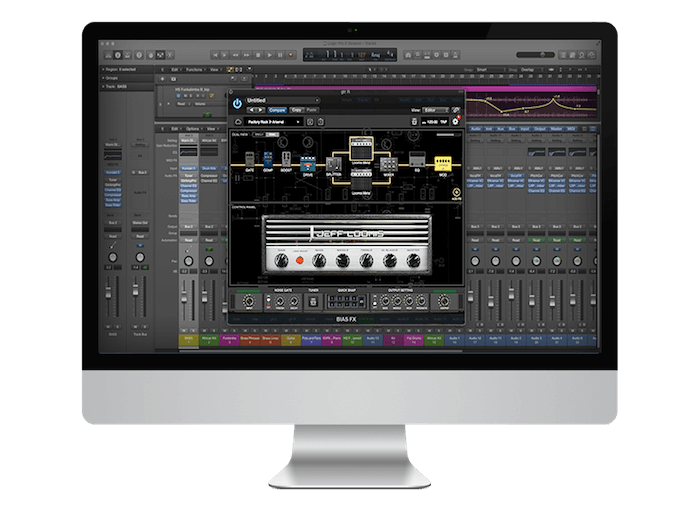Click the delete preset trash icon
Screen dimensions: 698x524
coord(321,122)
